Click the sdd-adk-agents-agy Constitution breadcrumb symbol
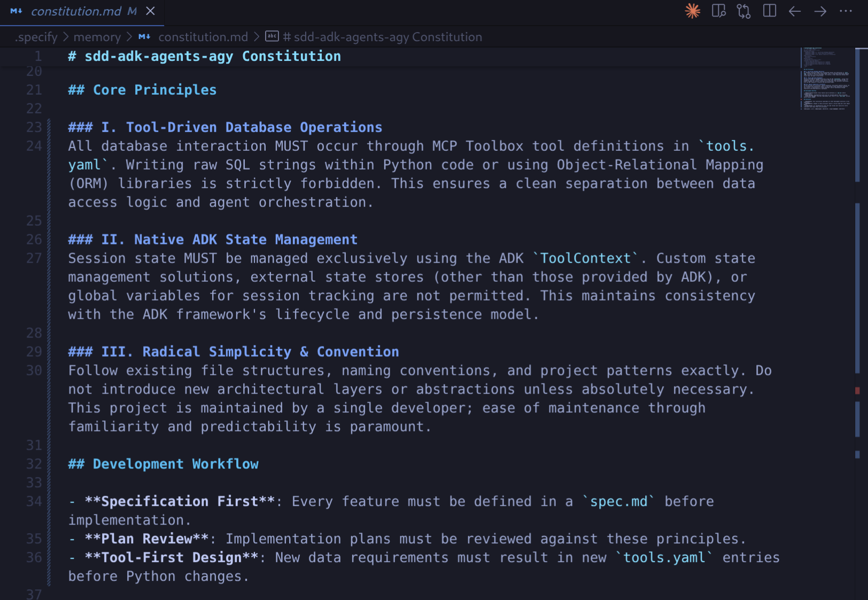868x600 pixels. tap(387, 37)
